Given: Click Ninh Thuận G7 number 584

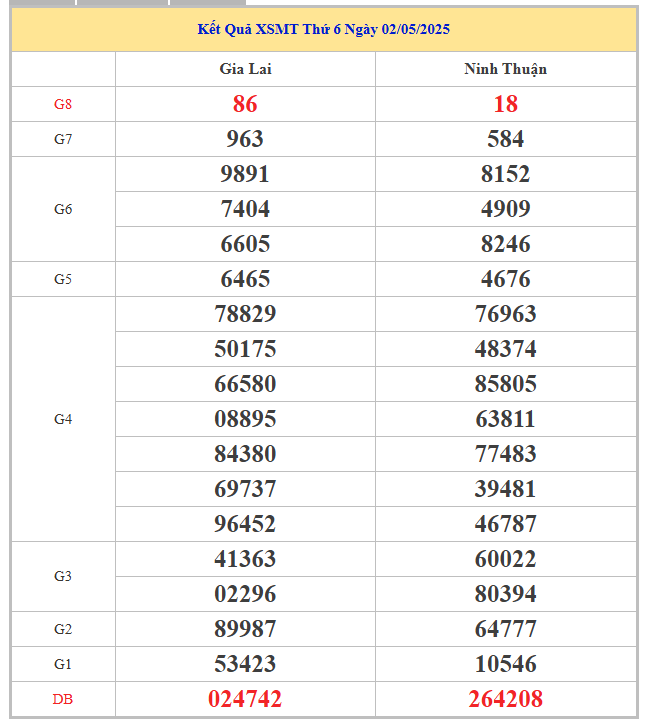Looking at the screenshot, I should point(505,139).
